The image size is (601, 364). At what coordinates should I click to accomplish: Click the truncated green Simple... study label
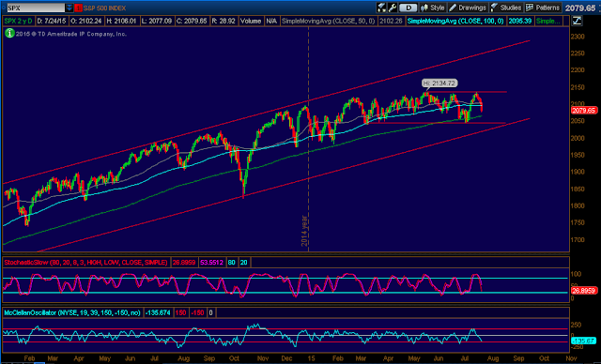[548, 21]
